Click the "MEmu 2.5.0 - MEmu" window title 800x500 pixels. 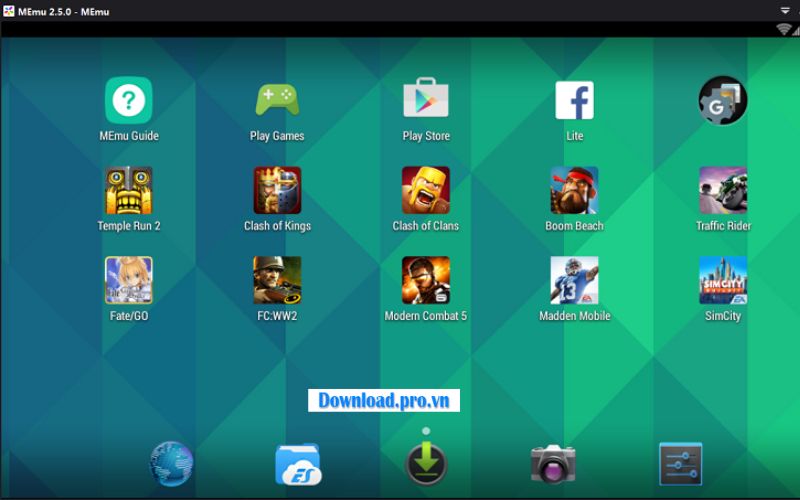pos(64,11)
